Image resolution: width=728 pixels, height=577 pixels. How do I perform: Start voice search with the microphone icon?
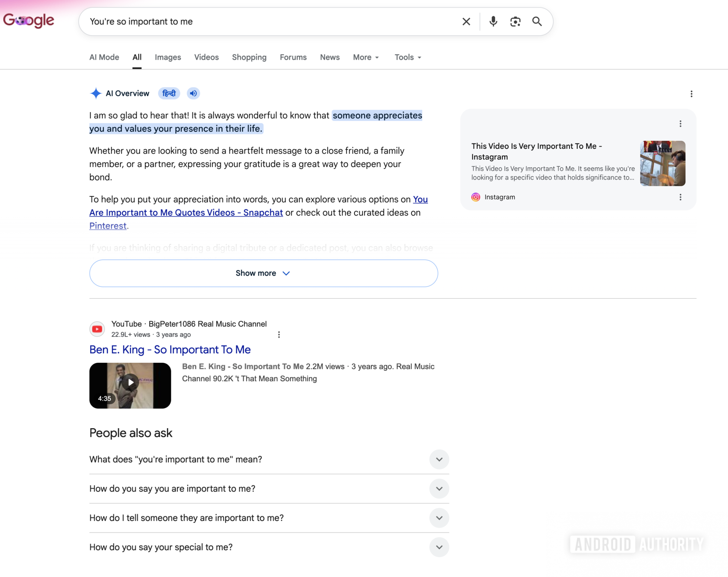click(x=493, y=22)
